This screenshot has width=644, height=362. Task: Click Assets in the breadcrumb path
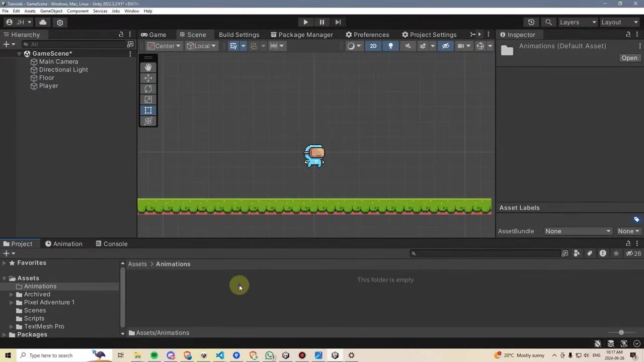(137, 264)
